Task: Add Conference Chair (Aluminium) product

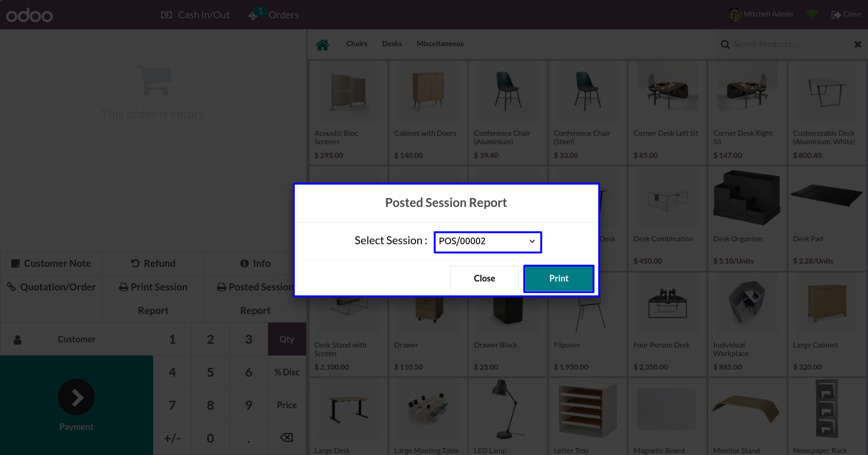Action: point(508,112)
